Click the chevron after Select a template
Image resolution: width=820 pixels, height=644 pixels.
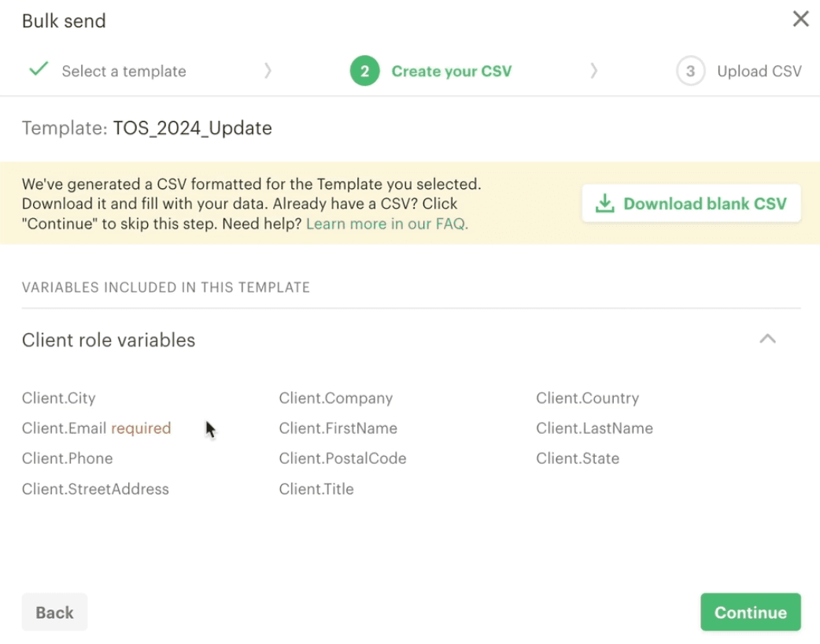pos(268,71)
